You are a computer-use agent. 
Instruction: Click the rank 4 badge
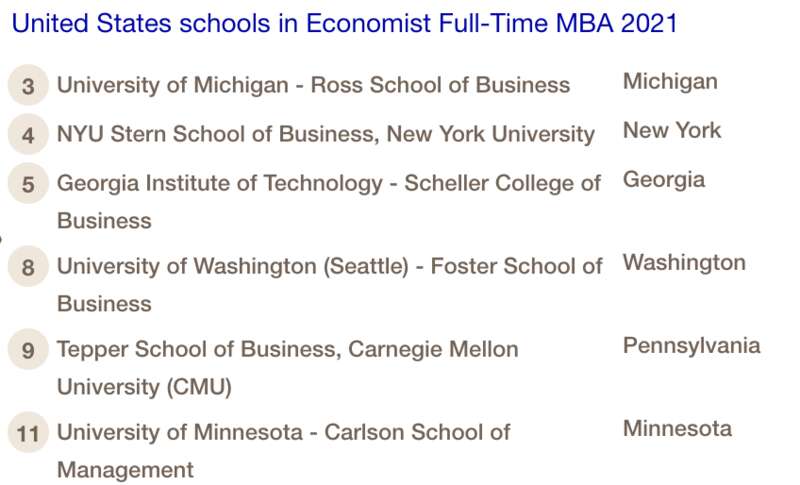(x=28, y=135)
